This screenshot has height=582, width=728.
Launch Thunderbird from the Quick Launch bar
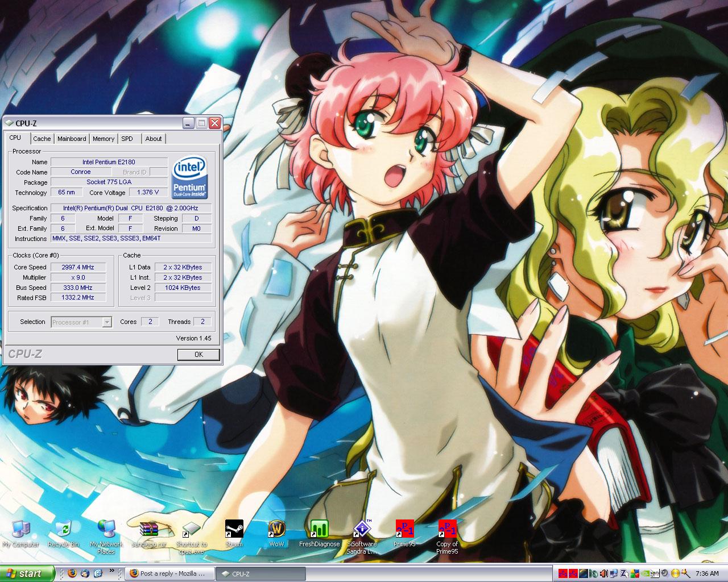click(x=85, y=573)
